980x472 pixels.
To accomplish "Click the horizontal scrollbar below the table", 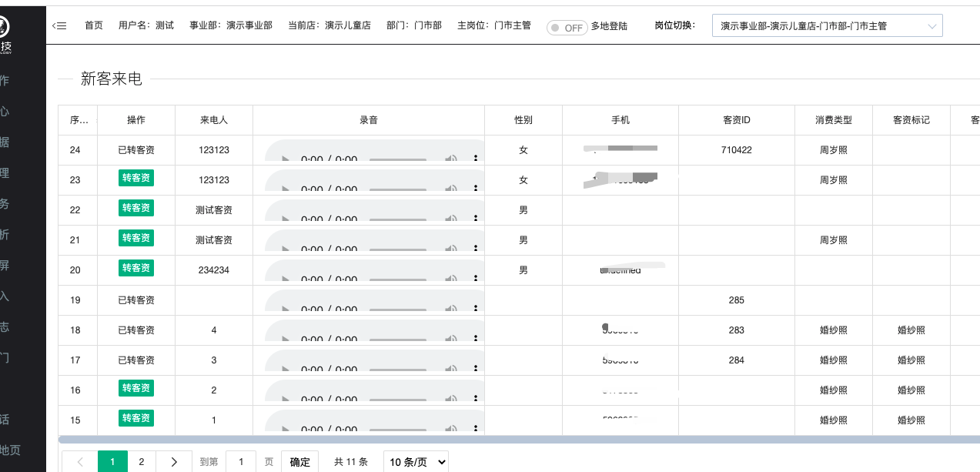I will point(462,440).
